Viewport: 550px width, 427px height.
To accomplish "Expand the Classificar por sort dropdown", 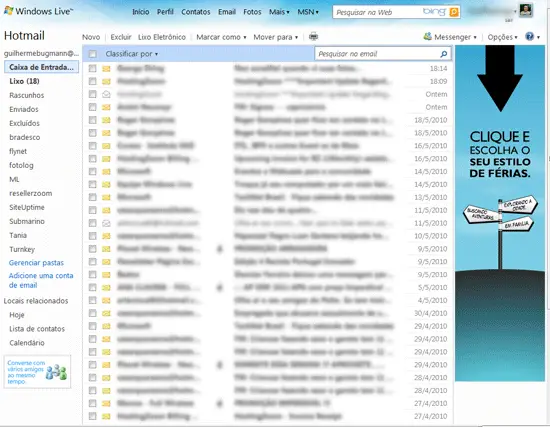I will coord(132,54).
